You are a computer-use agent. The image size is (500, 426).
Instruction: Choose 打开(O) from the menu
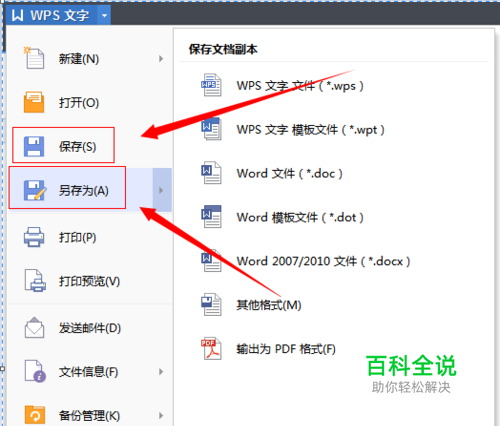point(89,103)
